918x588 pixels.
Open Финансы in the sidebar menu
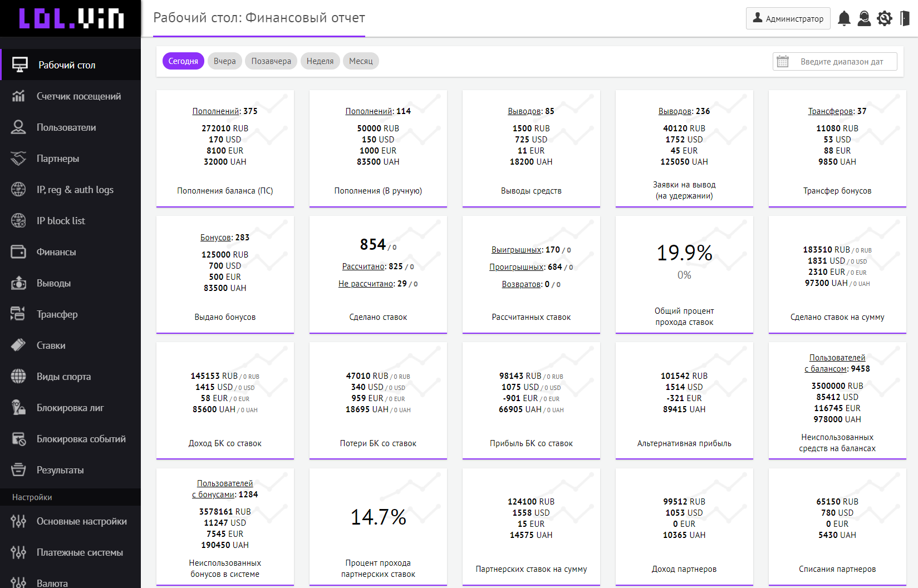[x=56, y=252]
